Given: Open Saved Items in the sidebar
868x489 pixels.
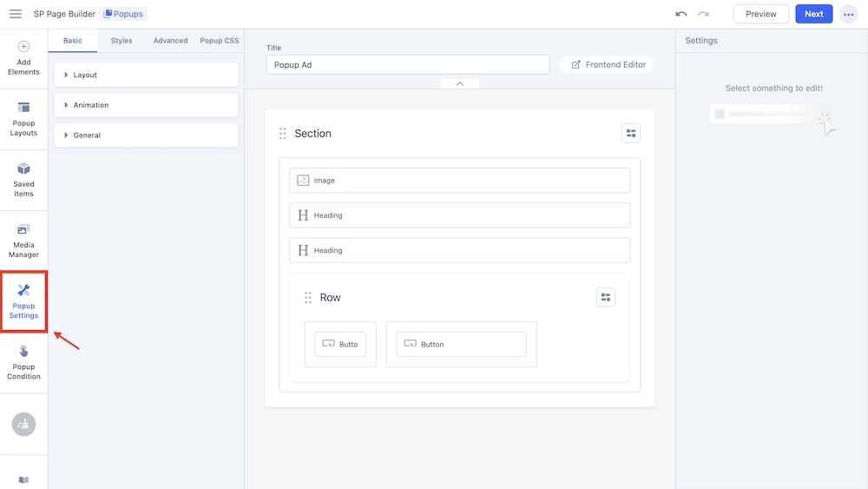Looking at the screenshot, I should coord(23,180).
